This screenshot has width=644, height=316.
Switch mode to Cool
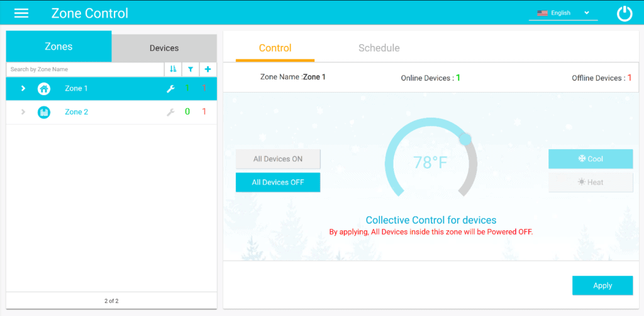coord(590,159)
